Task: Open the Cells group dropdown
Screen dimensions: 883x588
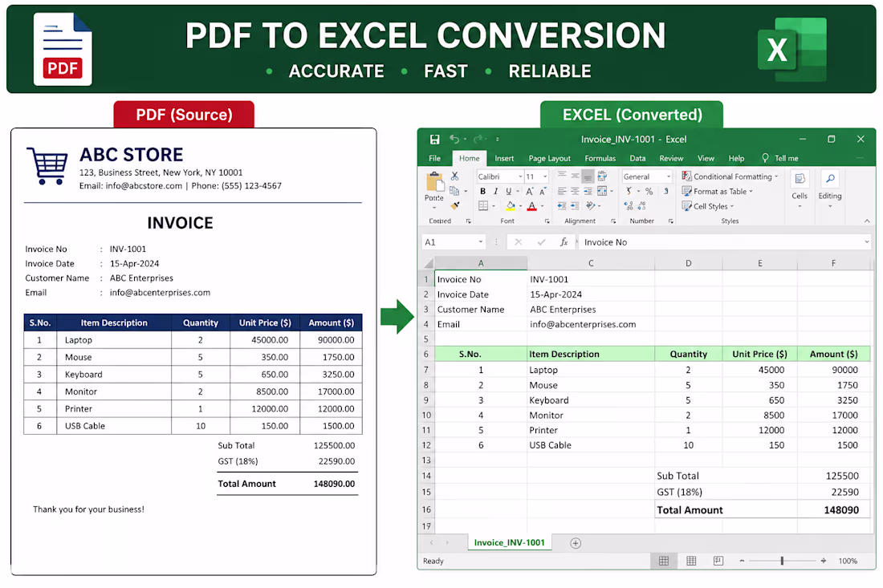Action: (799, 189)
